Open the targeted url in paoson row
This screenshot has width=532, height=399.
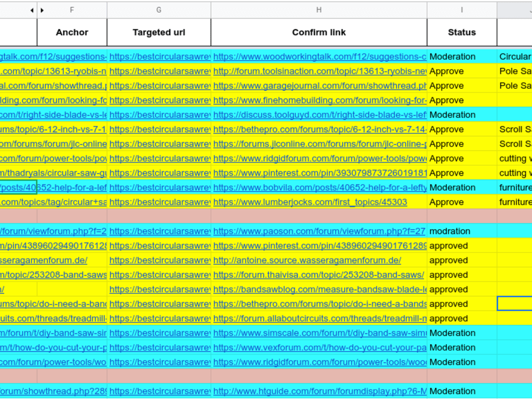click(160, 231)
